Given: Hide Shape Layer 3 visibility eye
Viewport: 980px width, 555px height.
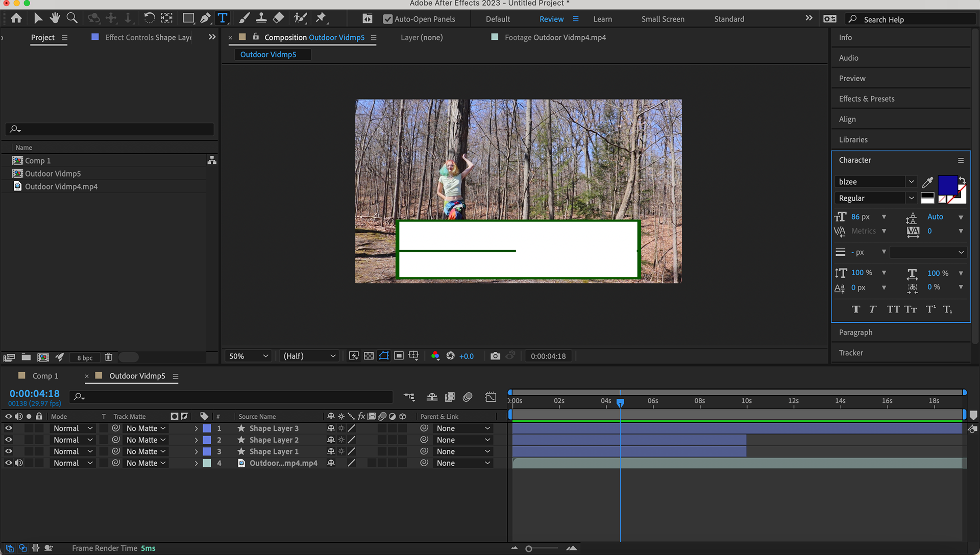Looking at the screenshot, I should click(9, 428).
